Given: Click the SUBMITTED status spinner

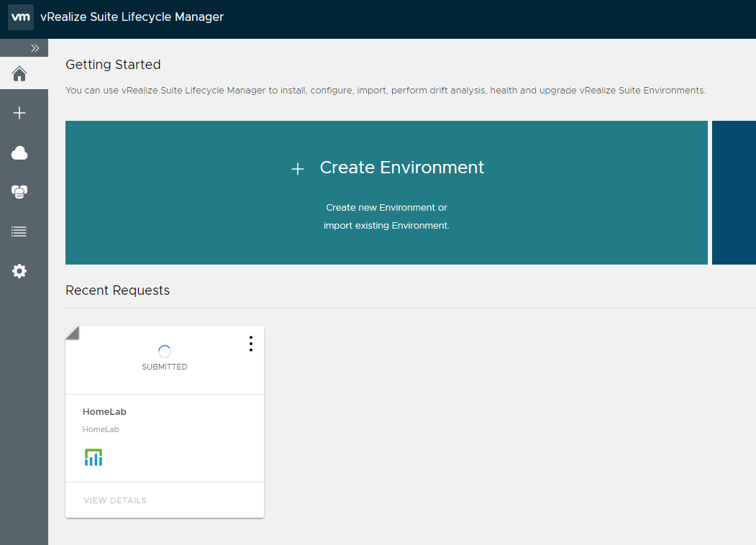Looking at the screenshot, I should tap(165, 352).
